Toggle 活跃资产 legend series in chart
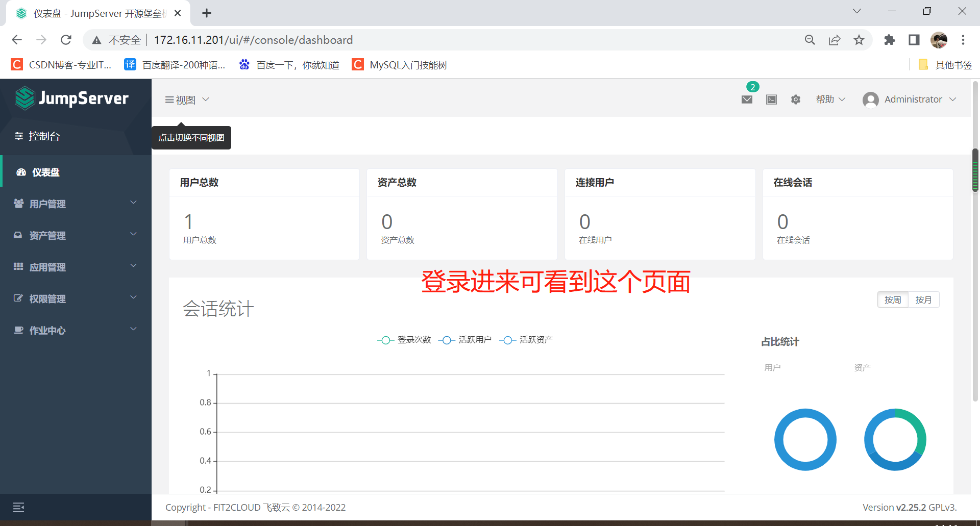The image size is (980, 526). (526, 340)
